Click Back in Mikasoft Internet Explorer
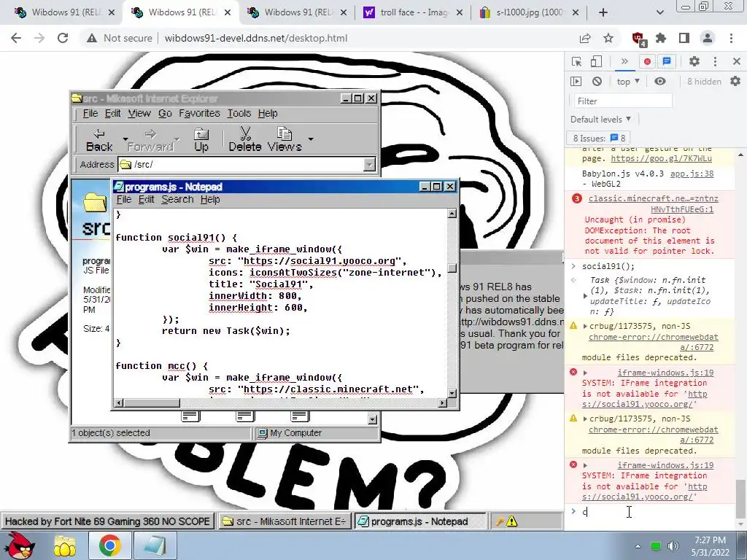Viewport: 747px width, 560px height. tap(99, 139)
